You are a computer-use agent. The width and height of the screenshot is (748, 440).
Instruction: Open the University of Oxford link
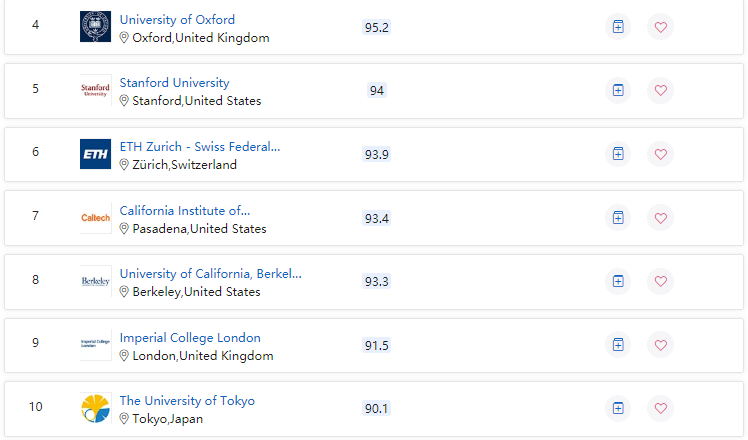(177, 20)
